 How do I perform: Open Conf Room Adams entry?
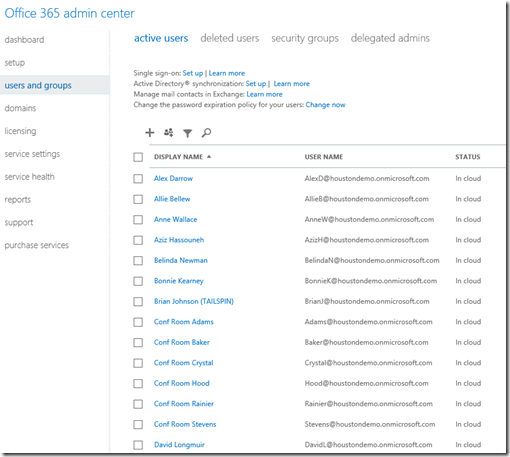184,322
